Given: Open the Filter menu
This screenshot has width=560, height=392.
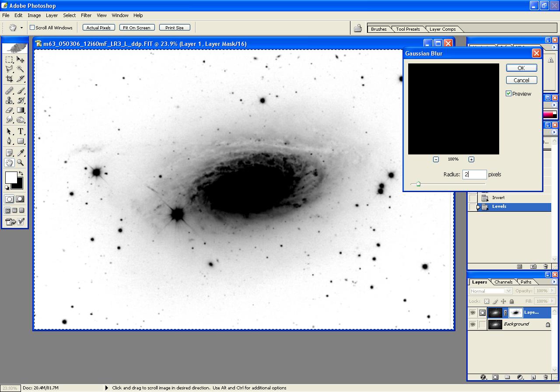Looking at the screenshot, I should (86, 15).
